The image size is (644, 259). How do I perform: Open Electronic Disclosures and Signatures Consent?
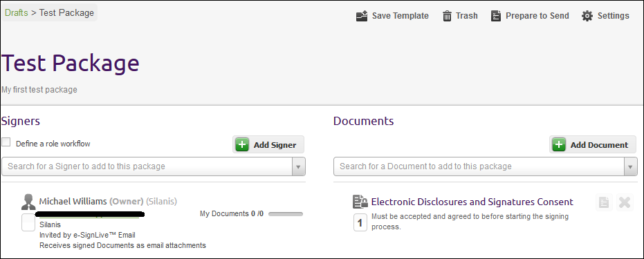coord(472,202)
